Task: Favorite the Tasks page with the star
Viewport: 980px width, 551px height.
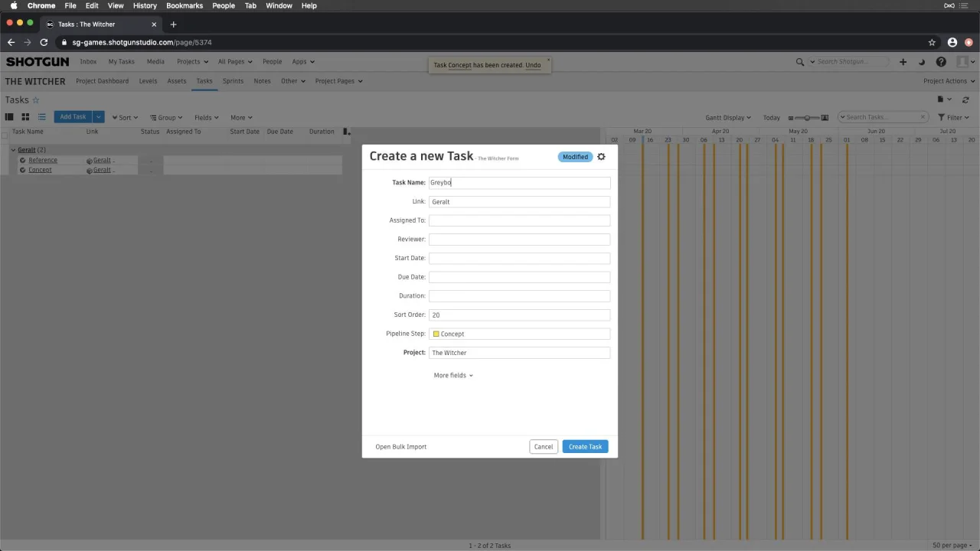Action: [35, 100]
